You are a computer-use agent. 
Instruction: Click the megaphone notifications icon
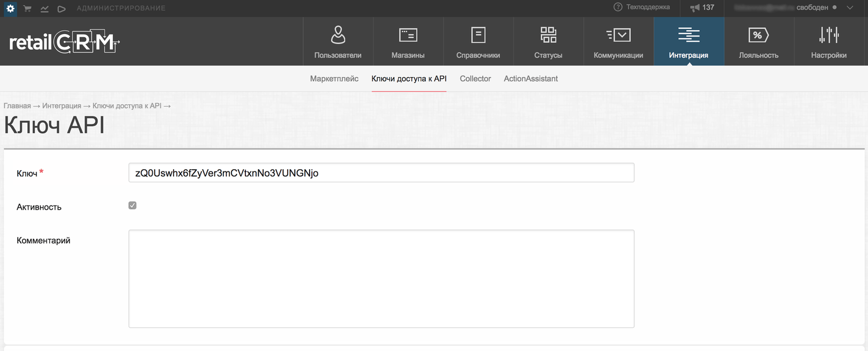point(695,8)
